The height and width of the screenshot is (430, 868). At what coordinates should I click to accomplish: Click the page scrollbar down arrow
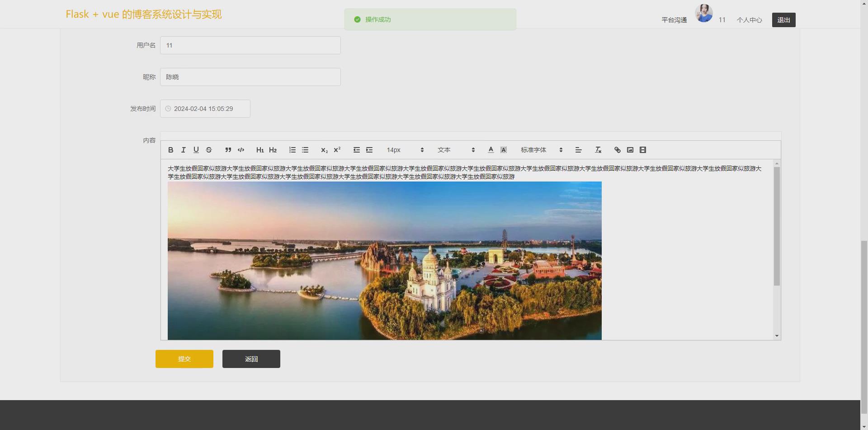point(864,426)
